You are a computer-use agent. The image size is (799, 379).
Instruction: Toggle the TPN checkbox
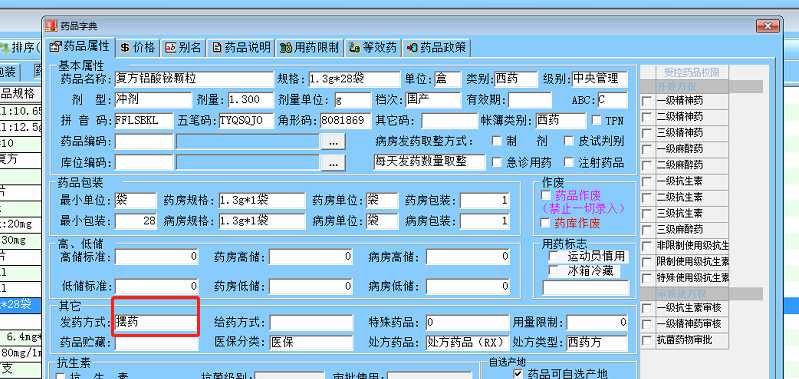[x=597, y=121]
